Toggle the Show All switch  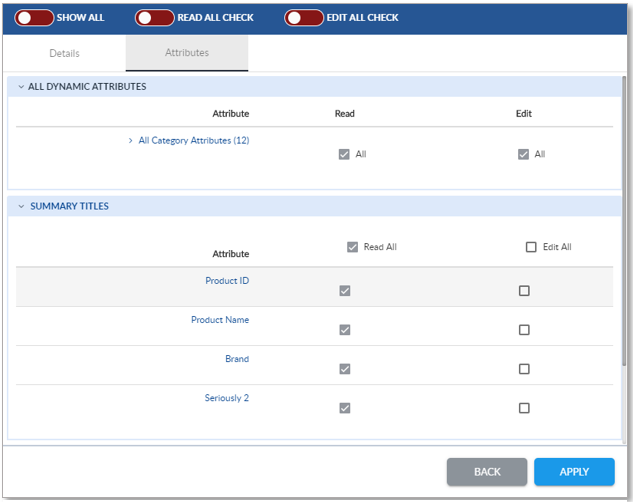coord(34,17)
